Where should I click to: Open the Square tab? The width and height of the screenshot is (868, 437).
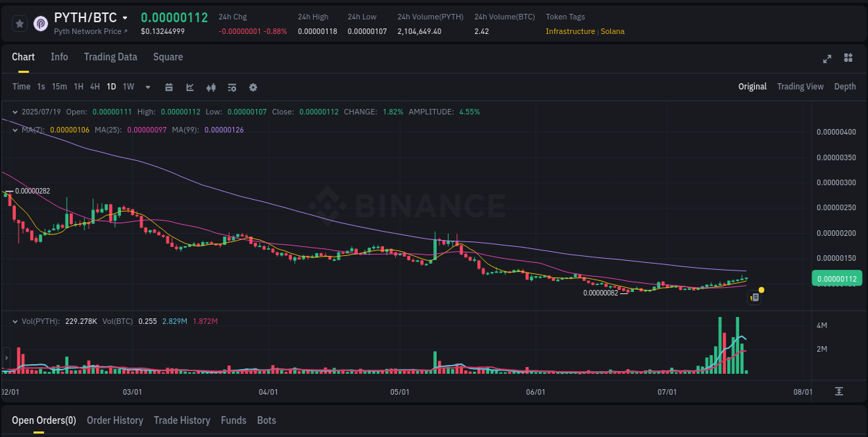(x=167, y=57)
